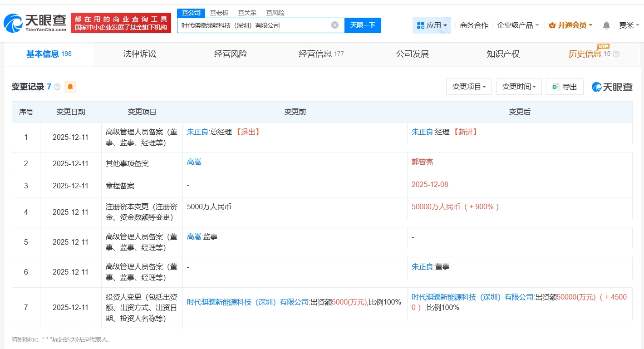Select the 查老板 search mode tab
Image resolution: width=644 pixels, height=349 pixels.
[219, 13]
